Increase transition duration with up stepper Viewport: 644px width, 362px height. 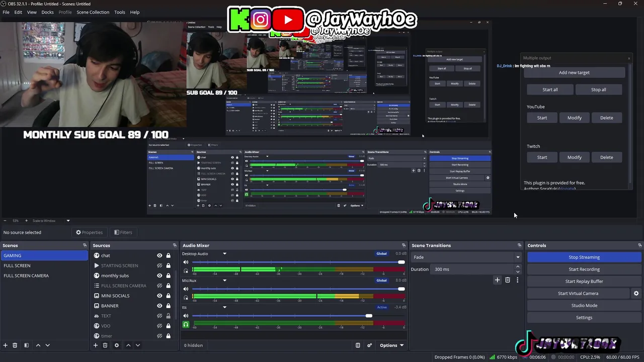coord(518,267)
